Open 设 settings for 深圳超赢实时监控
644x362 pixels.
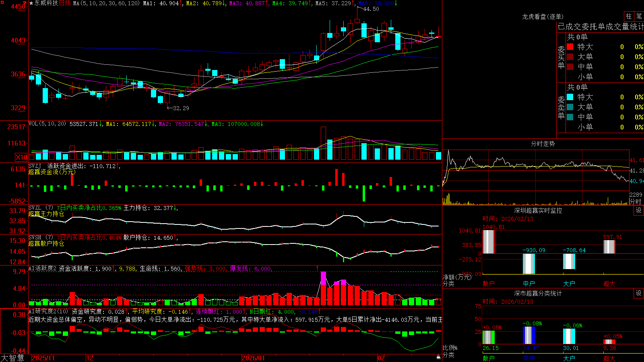[x=639, y=210]
